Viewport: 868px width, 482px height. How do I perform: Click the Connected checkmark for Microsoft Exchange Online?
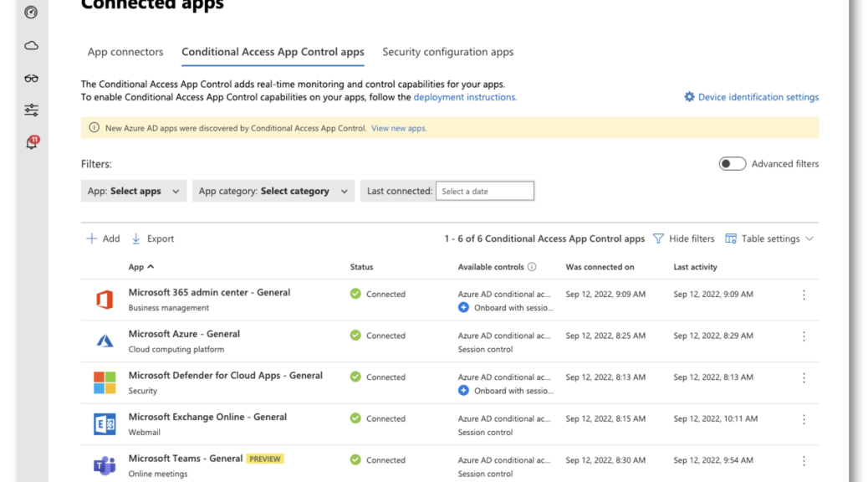[x=355, y=418]
